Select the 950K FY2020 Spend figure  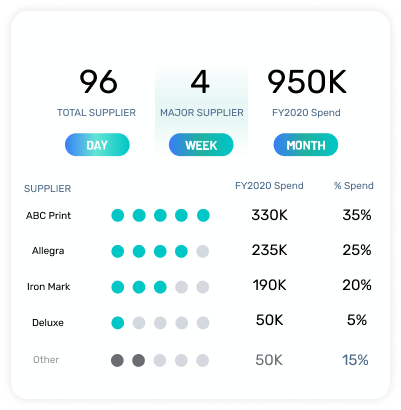(x=307, y=82)
